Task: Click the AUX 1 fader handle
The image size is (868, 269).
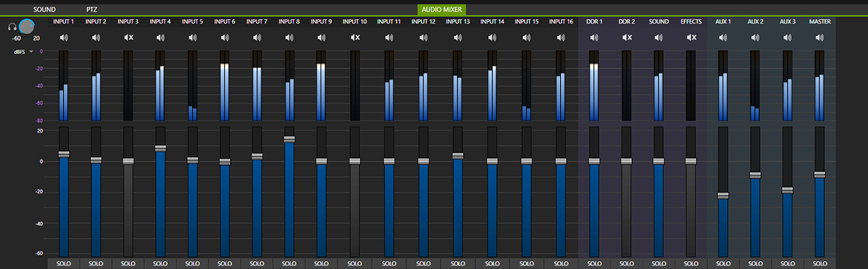Action: point(723,196)
